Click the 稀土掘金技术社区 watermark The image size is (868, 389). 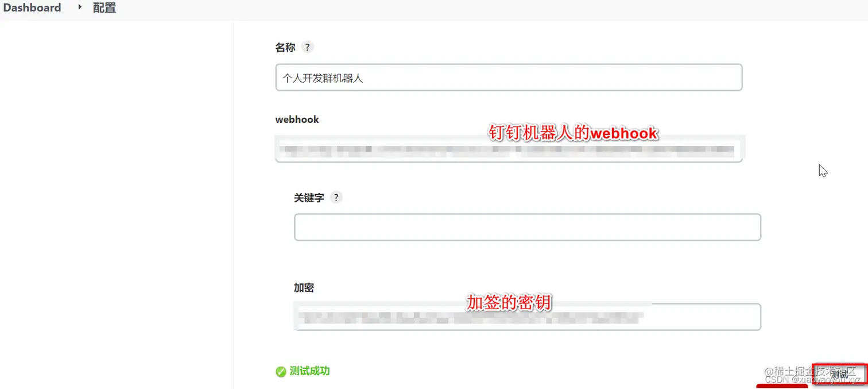coord(811,371)
